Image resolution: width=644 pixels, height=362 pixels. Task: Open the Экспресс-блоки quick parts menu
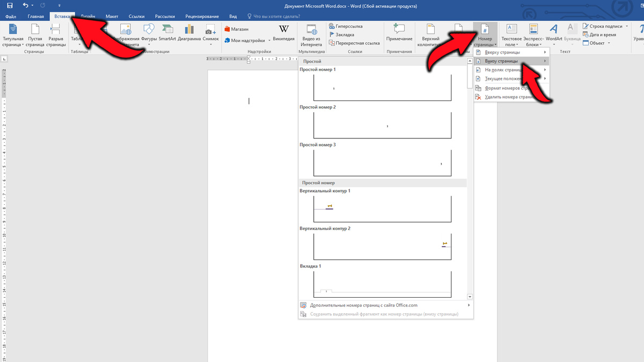(x=533, y=35)
